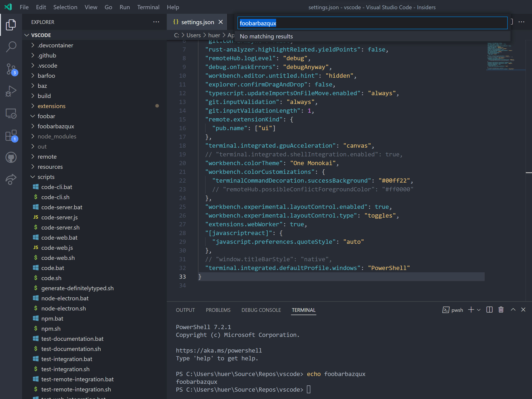Hide the terminal panel with the X icon

(524, 310)
